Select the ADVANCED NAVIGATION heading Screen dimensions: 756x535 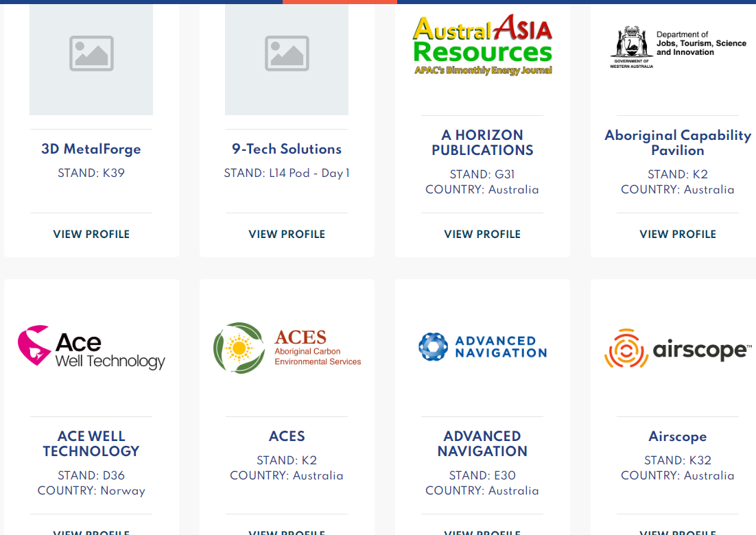pyautogui.click(x=482, y=444)
